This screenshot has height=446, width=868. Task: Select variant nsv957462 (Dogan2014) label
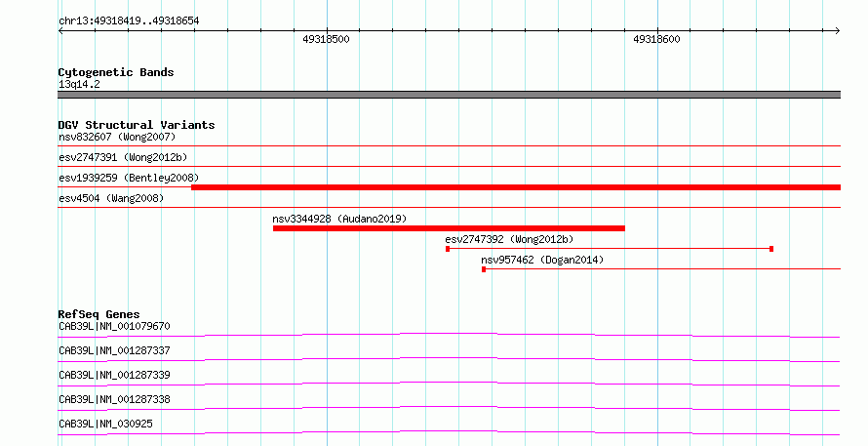click(542, 260)
